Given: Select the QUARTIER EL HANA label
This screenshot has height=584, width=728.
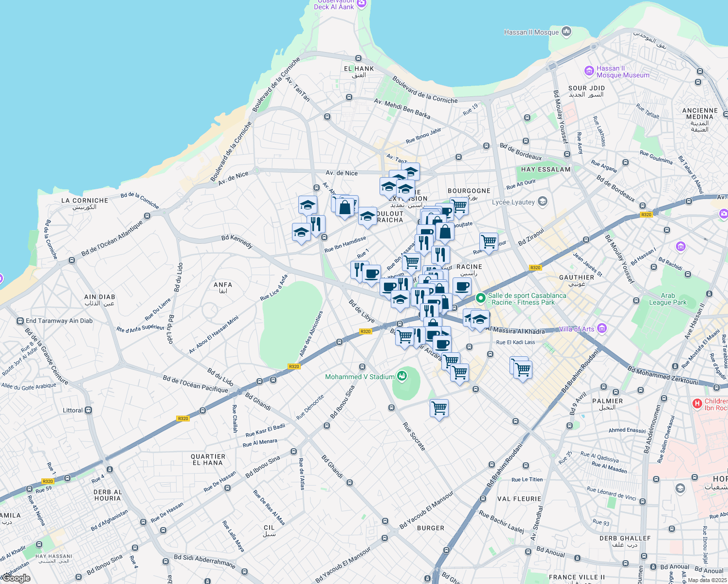Looking at the screenshot, I should [x=208, y=459].
